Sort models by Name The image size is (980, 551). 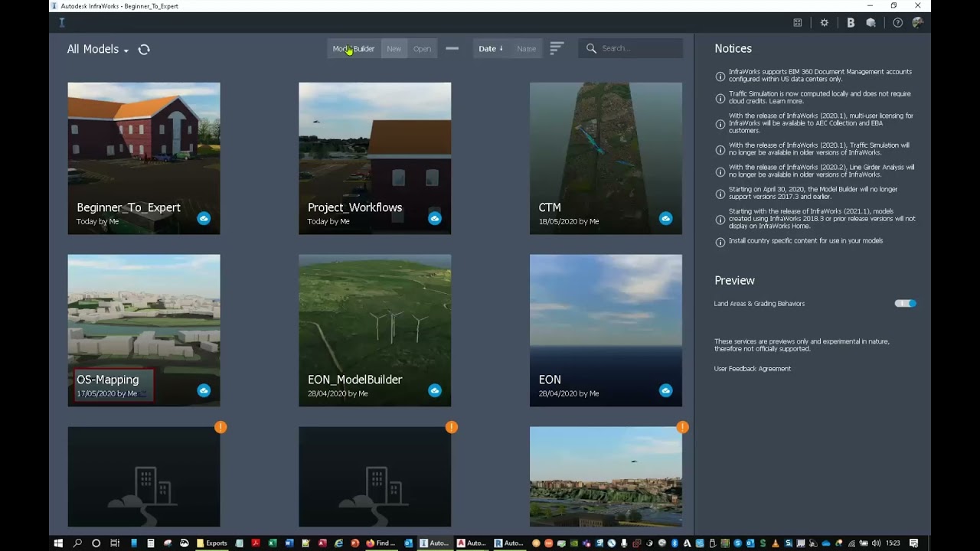click(x=526, y=48)
